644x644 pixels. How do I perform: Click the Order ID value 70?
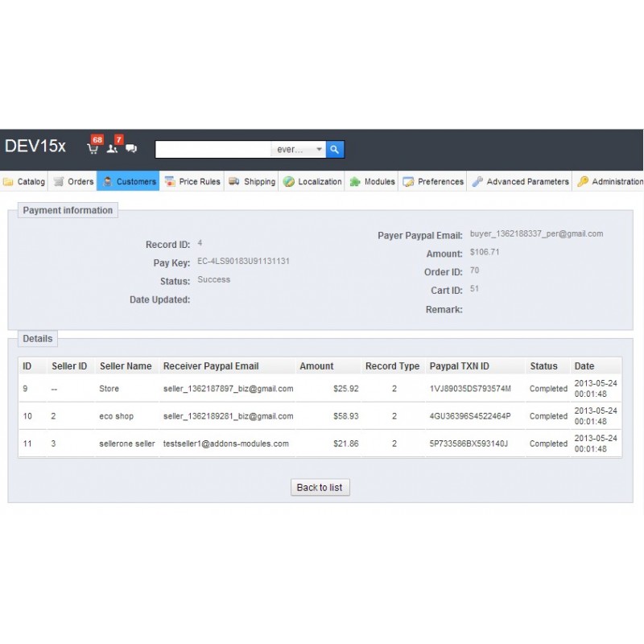pos(474,270)
